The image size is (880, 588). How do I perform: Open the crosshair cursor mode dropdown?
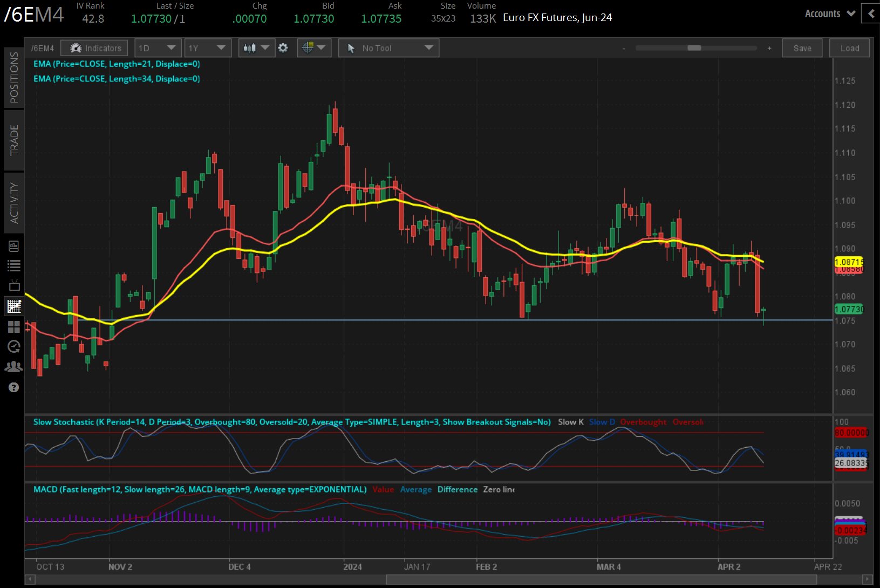tap(313, 48)
